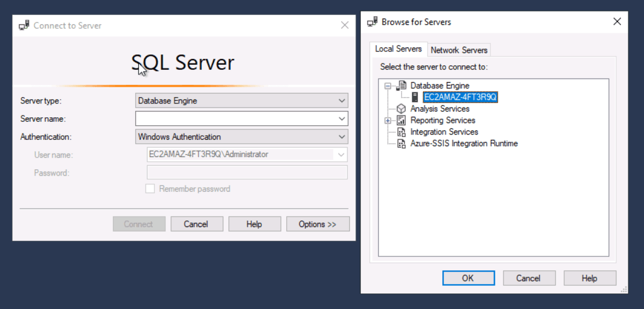Select the Local Servers tab
This screenshot has width=644, height=309.
click(x=398, y=49)
